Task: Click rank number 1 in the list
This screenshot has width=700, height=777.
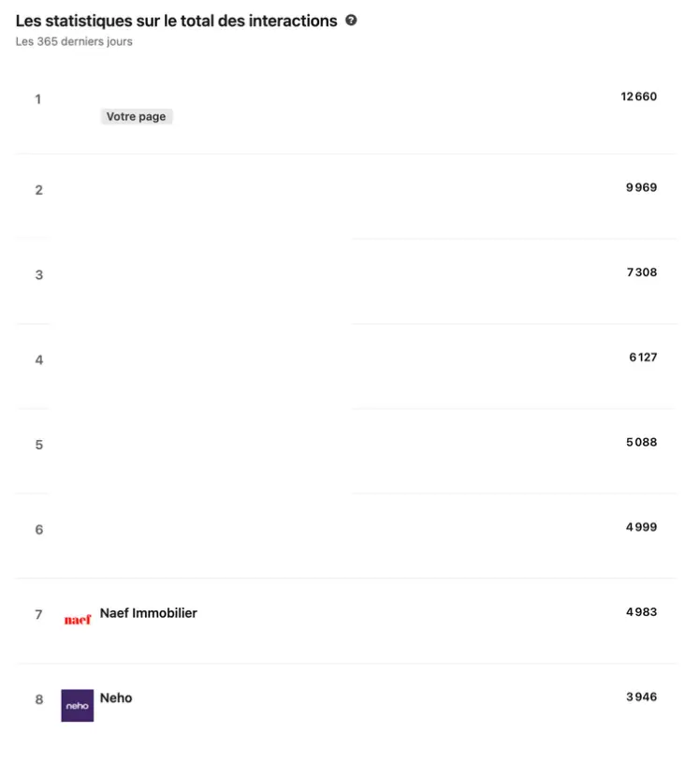Action: [38, 99]
